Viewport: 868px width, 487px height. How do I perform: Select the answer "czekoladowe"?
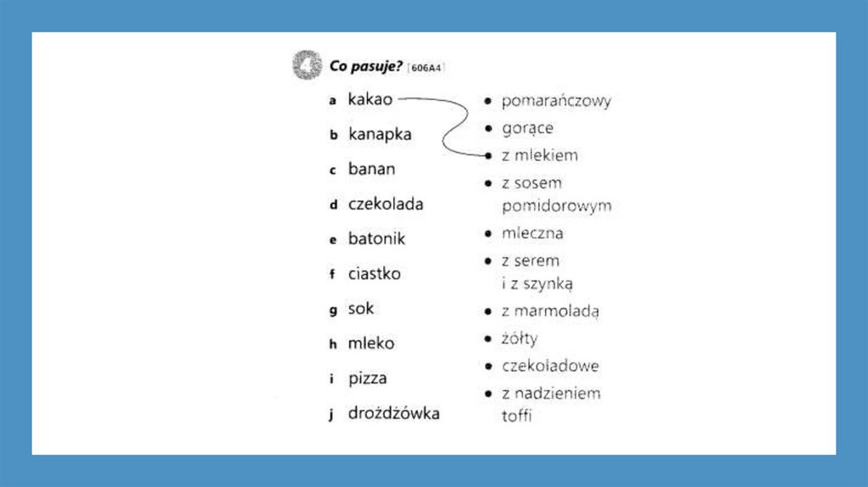point(550,367)
